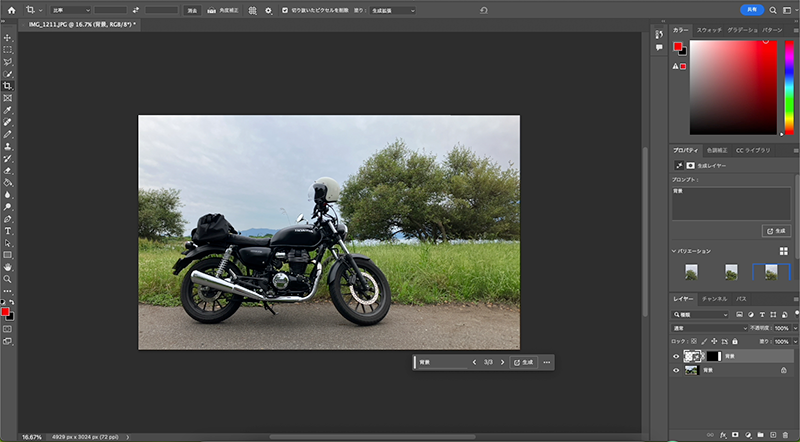Image resolution: width=800 pixels, height=442 pixels.
Task: Toggle the type layer filter
Action: pyautogui.click(x=762, y=314)
